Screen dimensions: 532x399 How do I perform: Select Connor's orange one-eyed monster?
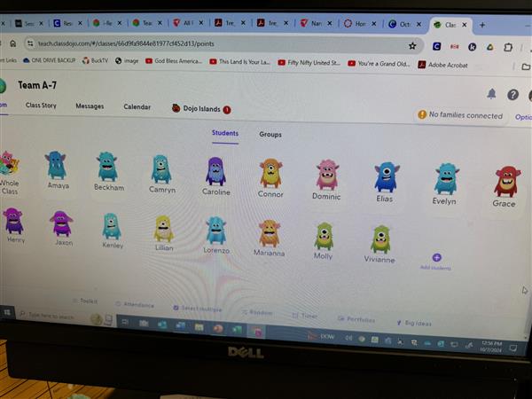[x=270, y=174]
